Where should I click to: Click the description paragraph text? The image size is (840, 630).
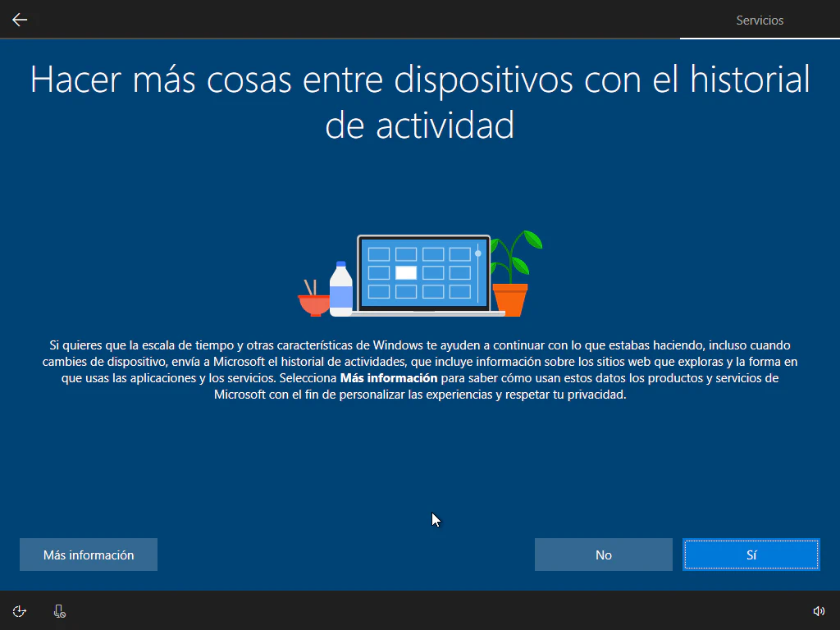420,369
